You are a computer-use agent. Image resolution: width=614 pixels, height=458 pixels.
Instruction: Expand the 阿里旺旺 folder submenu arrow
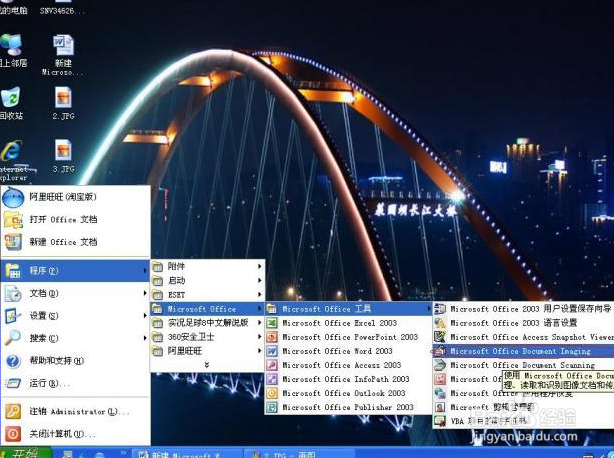tap(259, 351)
